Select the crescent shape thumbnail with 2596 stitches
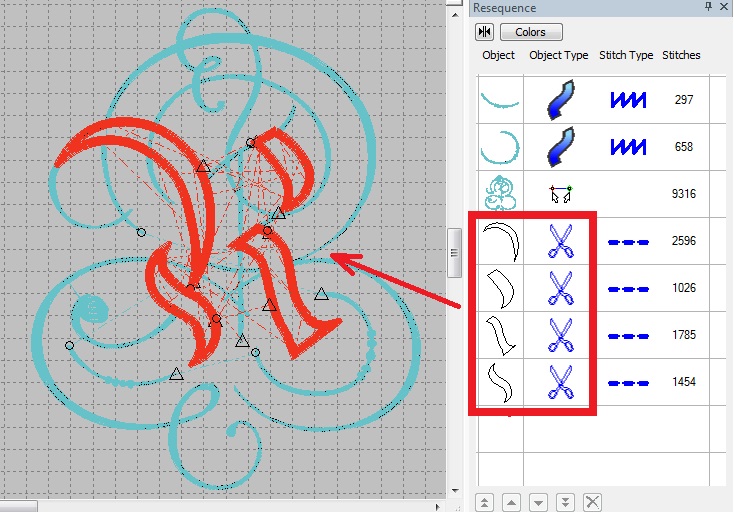 click(501, 241)
